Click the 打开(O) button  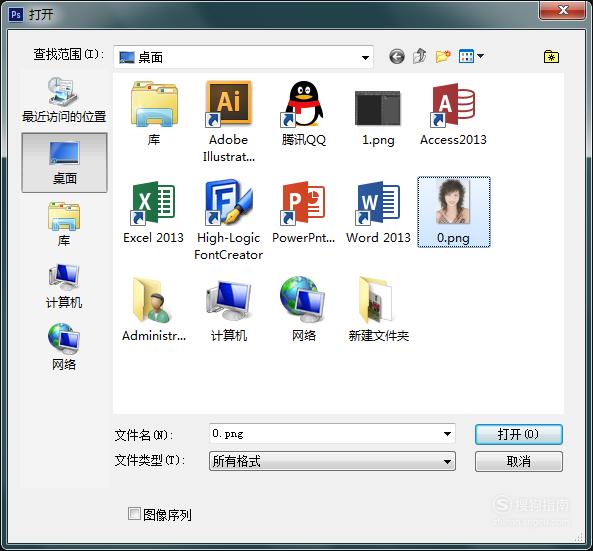tap(518, 434)
